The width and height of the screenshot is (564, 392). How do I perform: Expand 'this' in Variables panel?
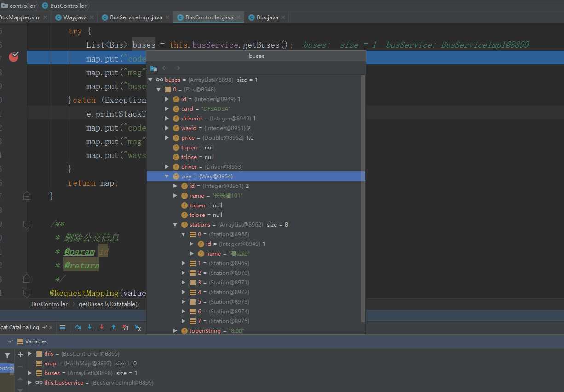[x=30, y=354]
